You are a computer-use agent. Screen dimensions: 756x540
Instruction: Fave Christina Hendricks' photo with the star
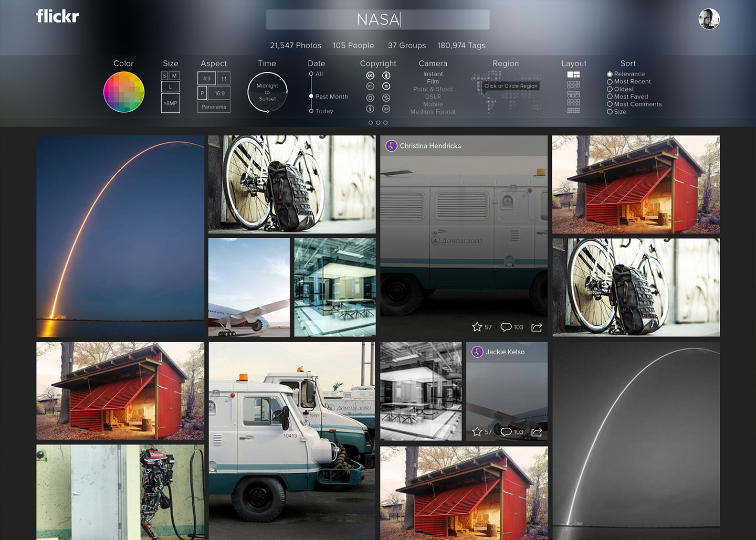click(x=477, y=327)
